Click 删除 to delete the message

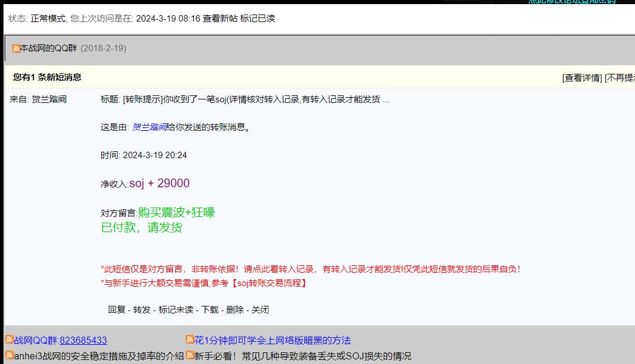click(x=235, y=310)
